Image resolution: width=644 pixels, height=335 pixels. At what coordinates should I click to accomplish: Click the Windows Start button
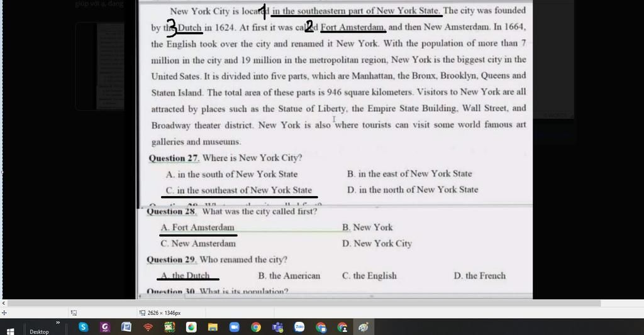tap(10, 331)
